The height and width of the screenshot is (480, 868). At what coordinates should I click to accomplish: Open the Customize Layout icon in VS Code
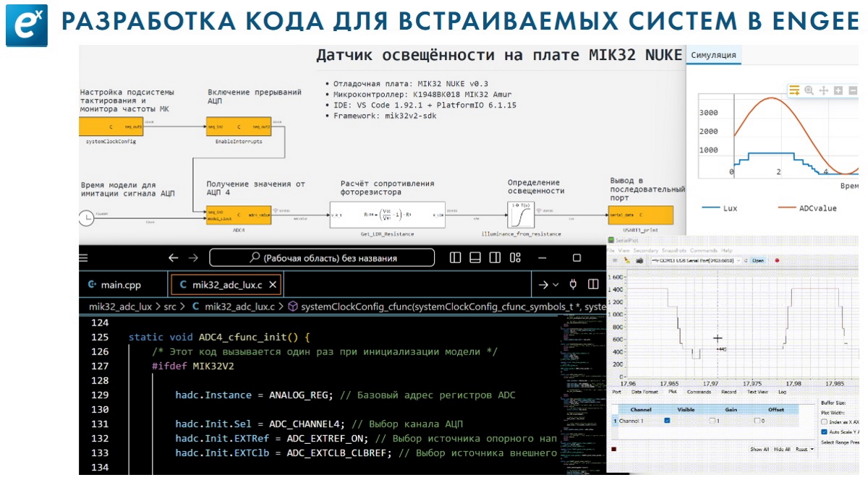(x=516, y=257)
